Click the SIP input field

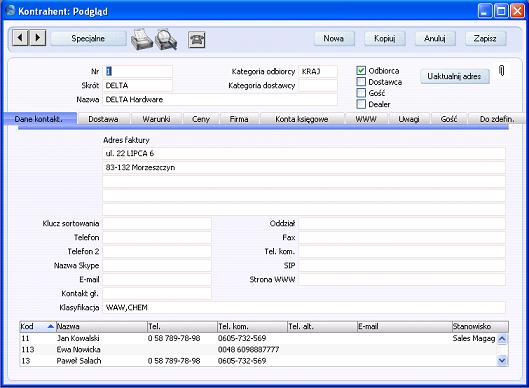tap(402, 266)
